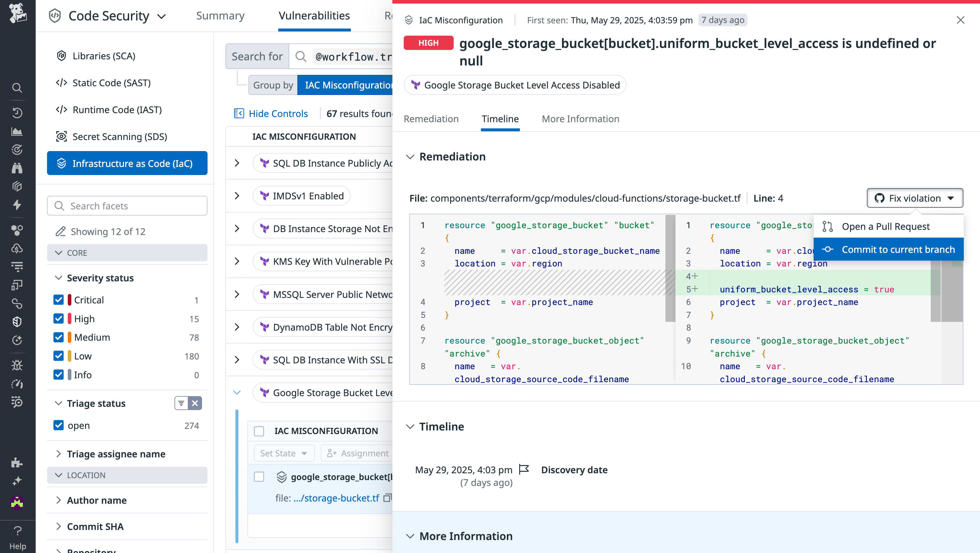The width and height of the screenshot is (980, 553).
Task: Open Static Code (SAST) scanning
Action: pyautogui.click(x=112, y=83)
